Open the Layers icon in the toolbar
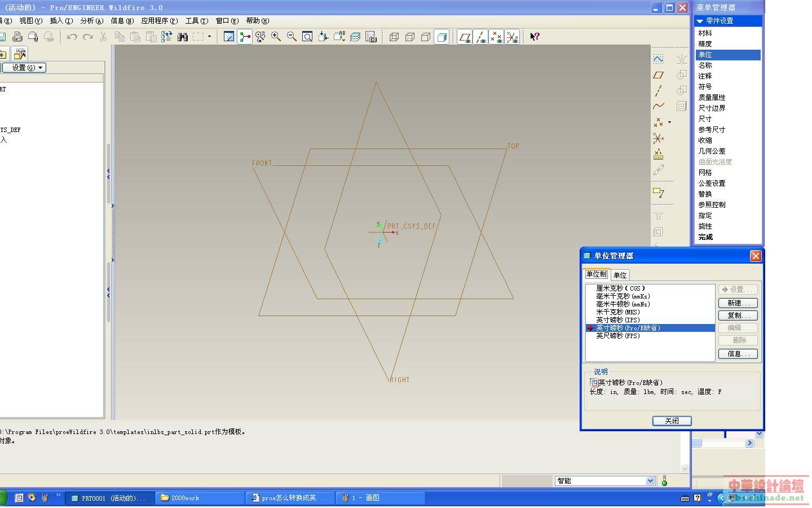812x508 pixels. click(355, 37)
